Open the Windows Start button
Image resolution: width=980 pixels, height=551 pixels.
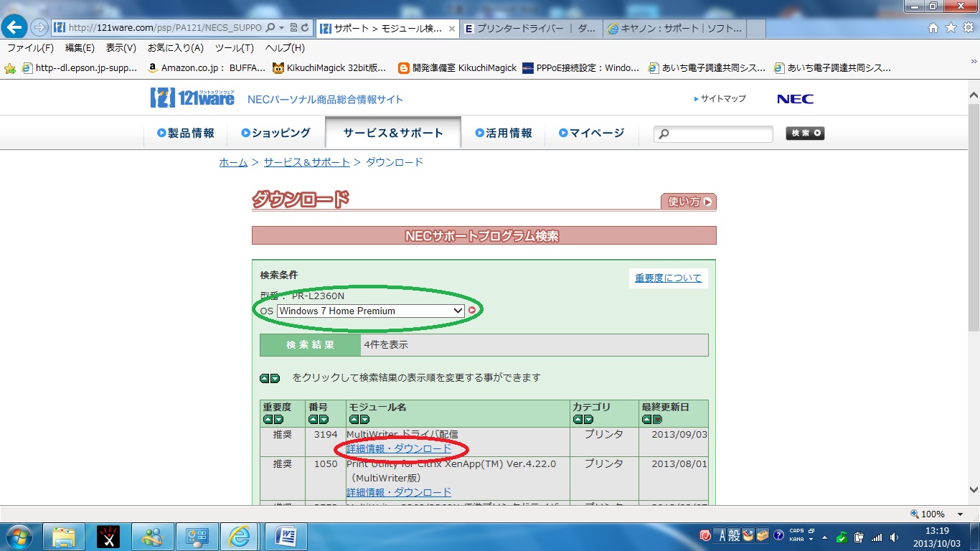pyautogui.click(x=17, y=536)
